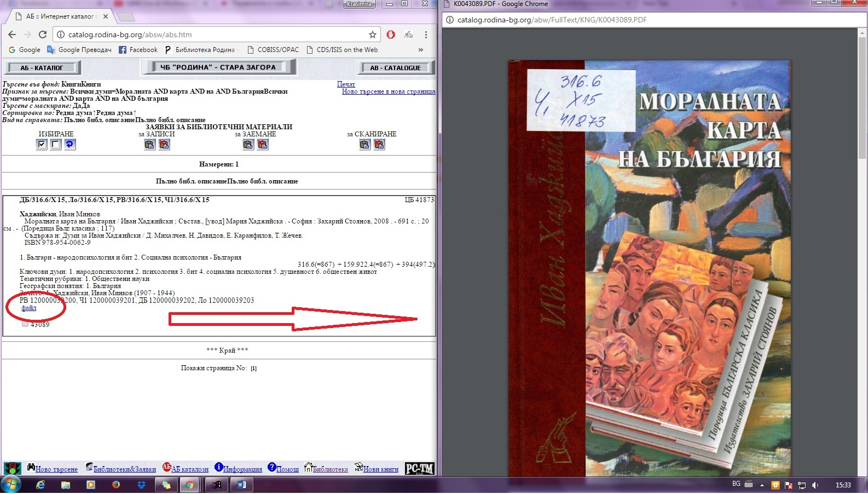
Task: Switch to the AB - CATALOGUE tab button
Action: pos(395,68)
